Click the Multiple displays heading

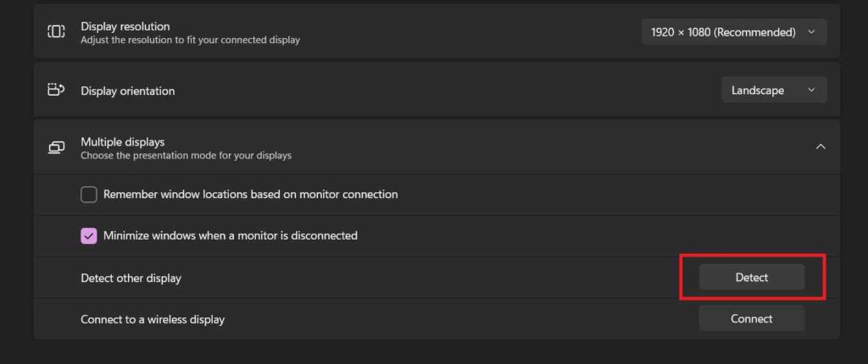point(122,142)
